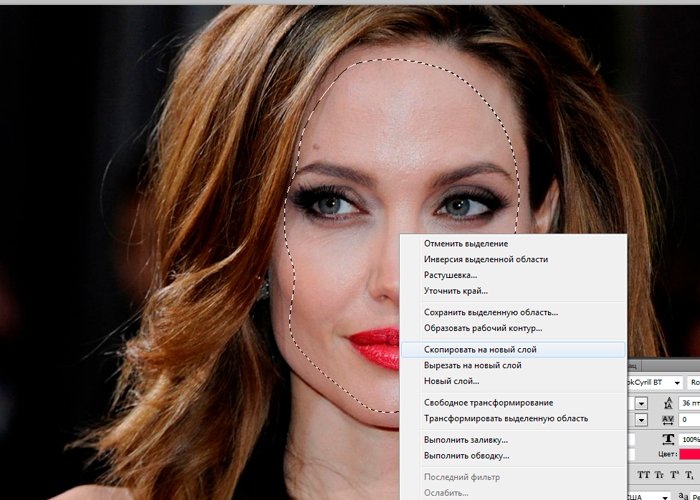Choose 'Отменить выделение' from context menu
The image size is (700, 500).
pyautogui.click(x=513, y=244)
